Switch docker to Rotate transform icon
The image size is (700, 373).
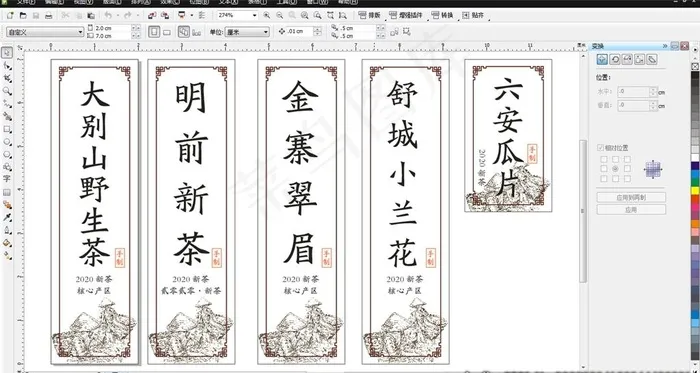(x=615, y=59)
